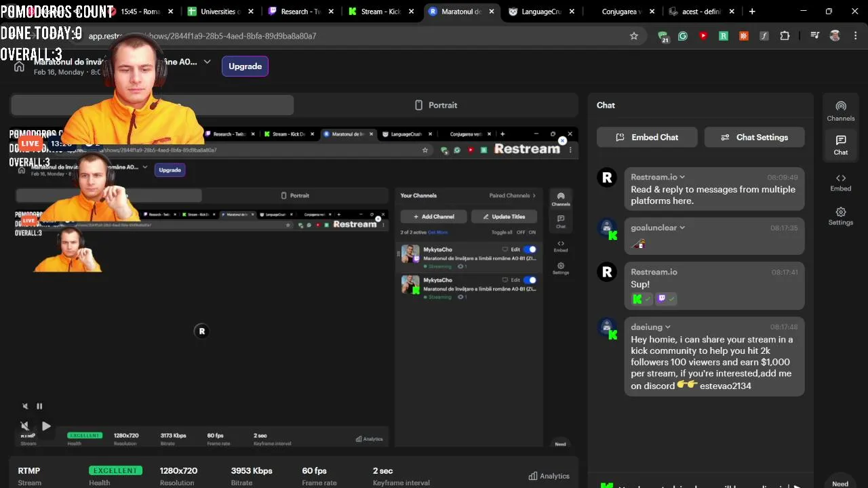Image resolution: width=868 pixels, height=488 pixels.
Task: Open the Grammarly extension icon
Action: coord(683,36)
